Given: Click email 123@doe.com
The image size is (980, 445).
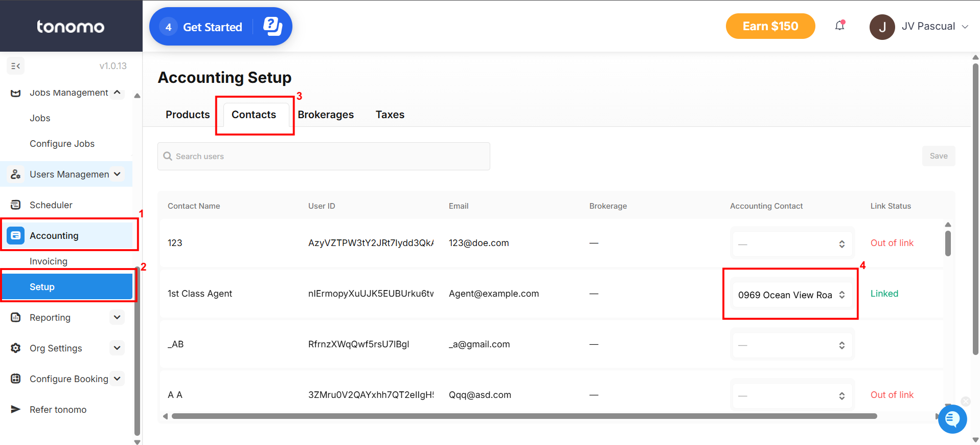Looking at the screenshot, I should pos(478,243).
